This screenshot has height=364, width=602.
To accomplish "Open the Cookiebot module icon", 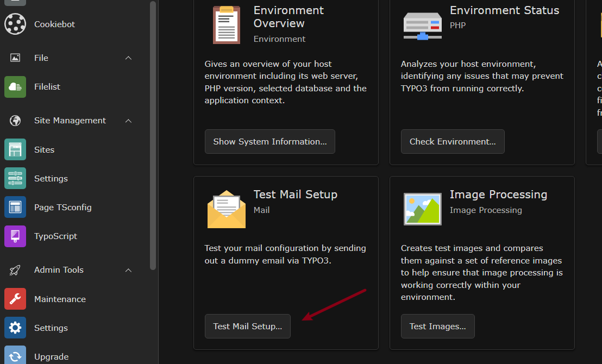I will click(15, 24).
